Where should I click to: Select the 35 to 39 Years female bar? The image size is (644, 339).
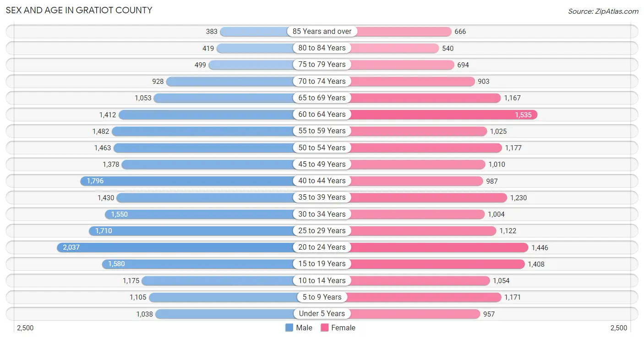coord(415,197)
